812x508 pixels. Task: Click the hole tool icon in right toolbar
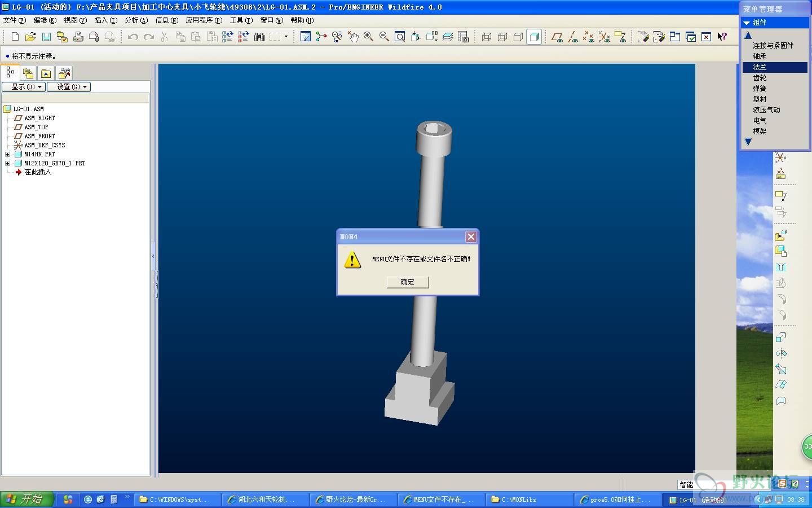click(781, 268)
